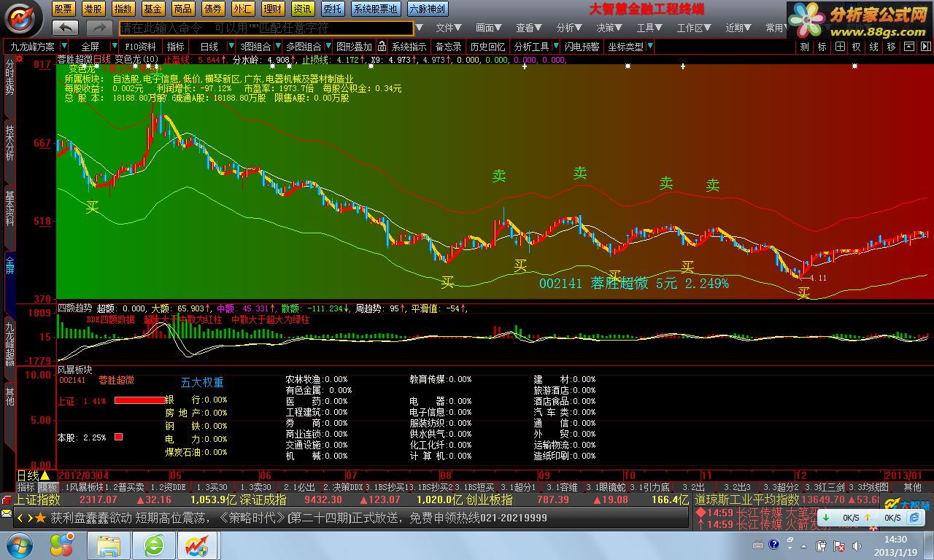
Task: Launch the green browser taskbar icon
Action: (x=153, y=545)
